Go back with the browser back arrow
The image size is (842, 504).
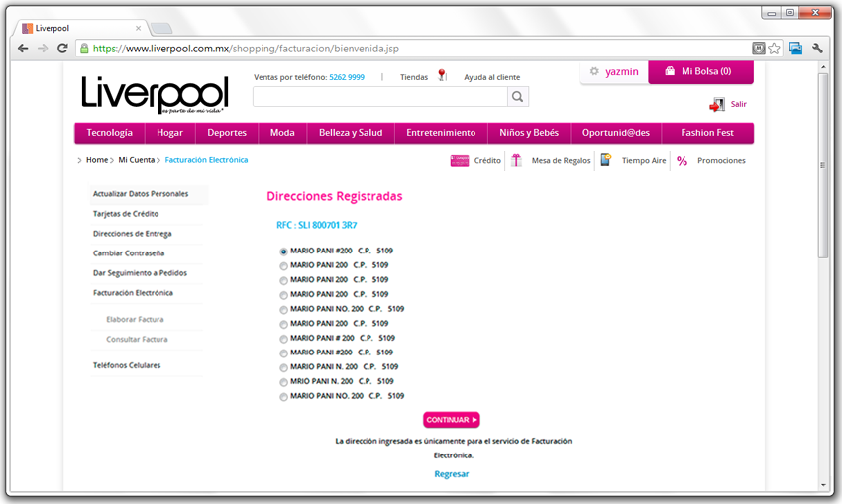(23, 49)
